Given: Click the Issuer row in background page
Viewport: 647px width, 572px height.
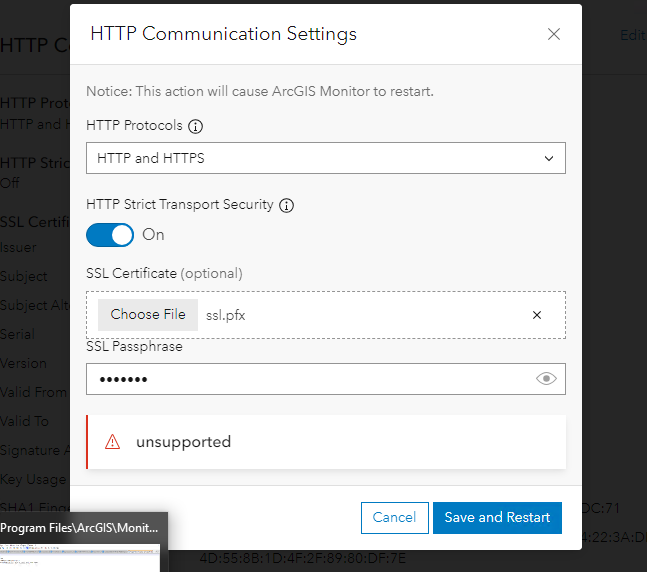Looking at the screenshot, I should [18, 248].
